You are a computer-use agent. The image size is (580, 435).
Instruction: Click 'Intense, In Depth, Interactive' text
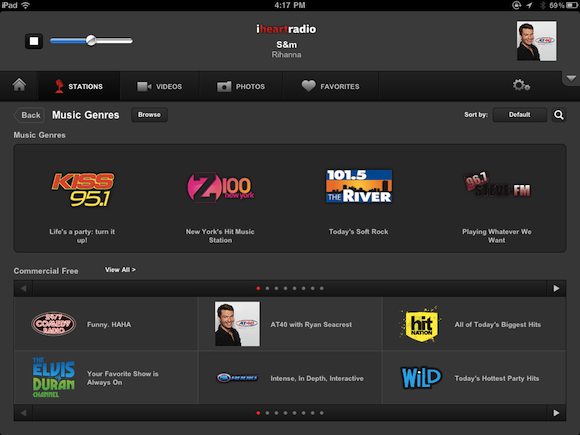point(317,378)
